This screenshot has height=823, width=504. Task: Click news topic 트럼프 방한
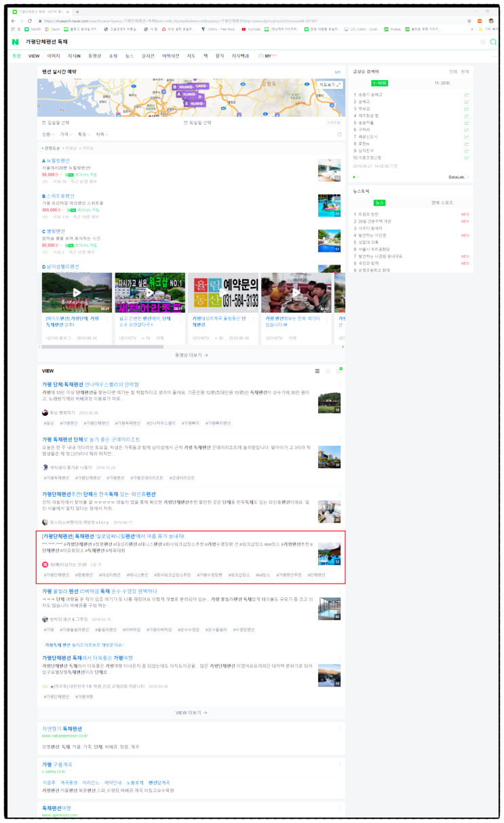pos(370,214)
